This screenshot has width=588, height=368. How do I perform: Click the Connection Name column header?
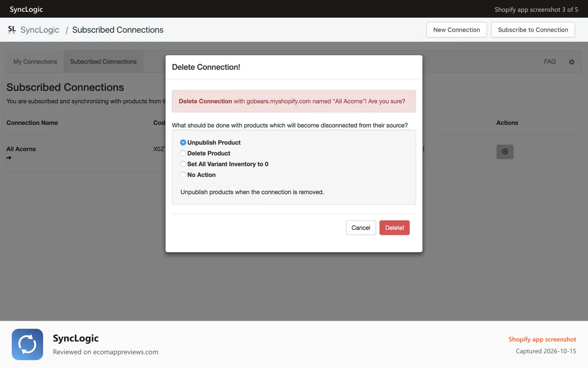[x=32, y=123]
